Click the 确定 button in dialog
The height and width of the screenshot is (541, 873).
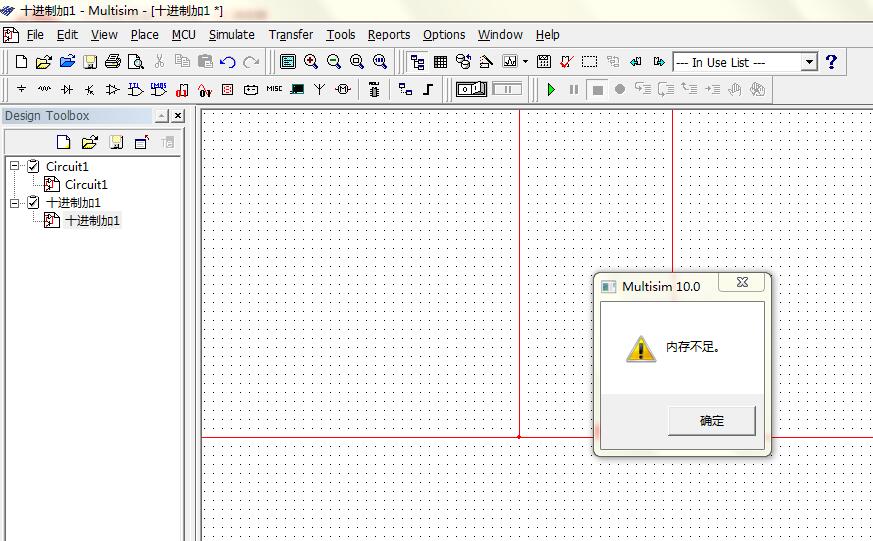[x=711, y=421]
